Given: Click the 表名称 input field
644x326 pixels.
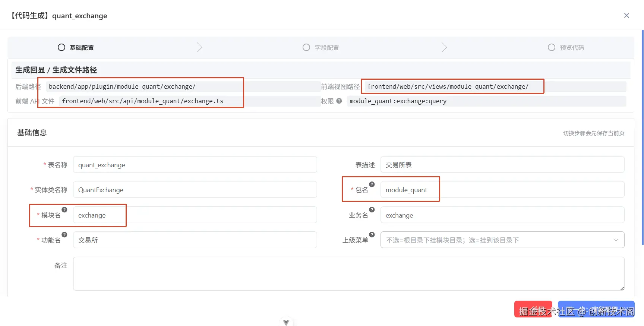Looking at the screenshot, I should tap(195, 165).
